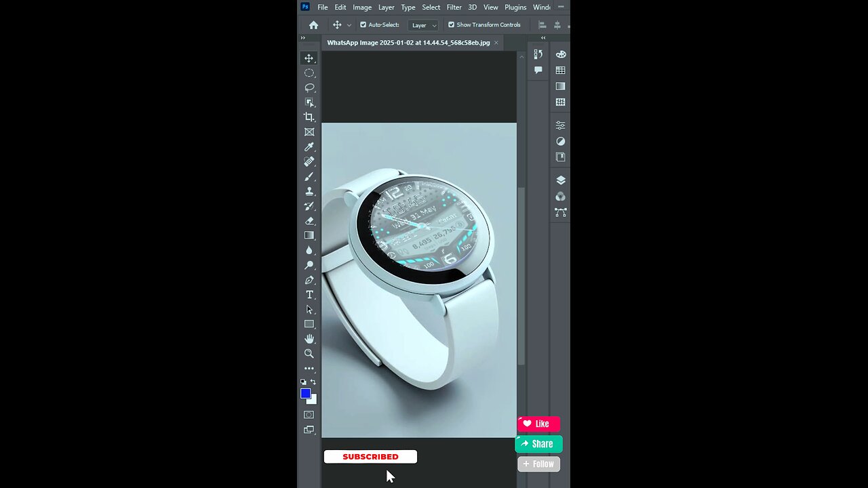The image size is (868, 488).
Task: Open the Image menu
Action: point(362,7)
